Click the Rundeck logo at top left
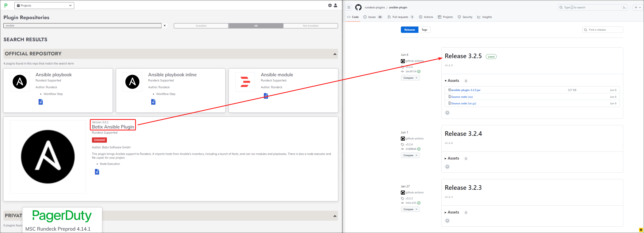644x233 pixels. pos(6,5)
